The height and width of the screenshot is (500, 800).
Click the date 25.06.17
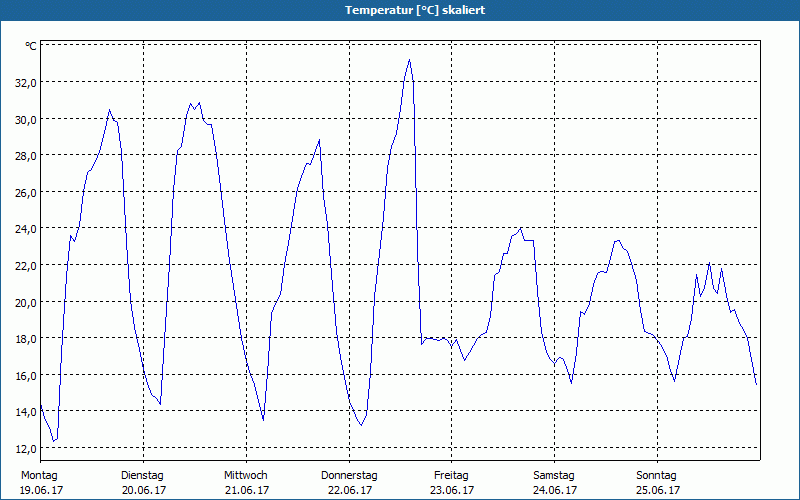coord(658,490)
